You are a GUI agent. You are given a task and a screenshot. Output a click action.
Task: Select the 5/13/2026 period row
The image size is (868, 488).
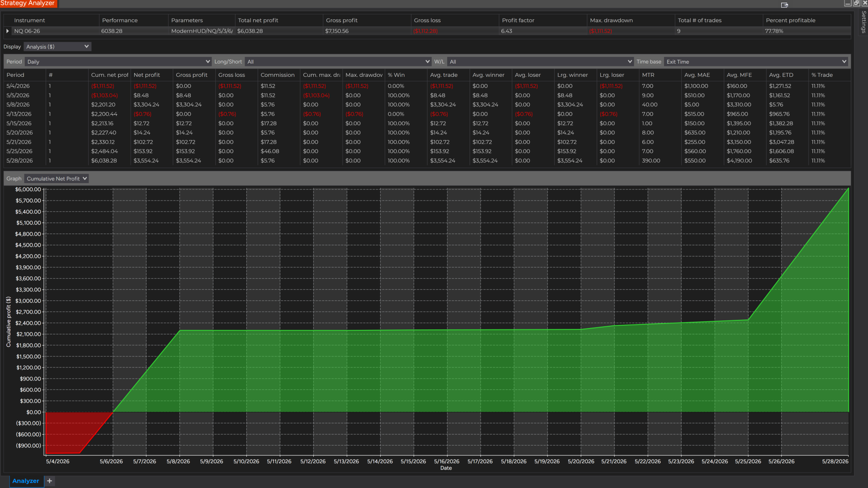click(x=427, y=114)
